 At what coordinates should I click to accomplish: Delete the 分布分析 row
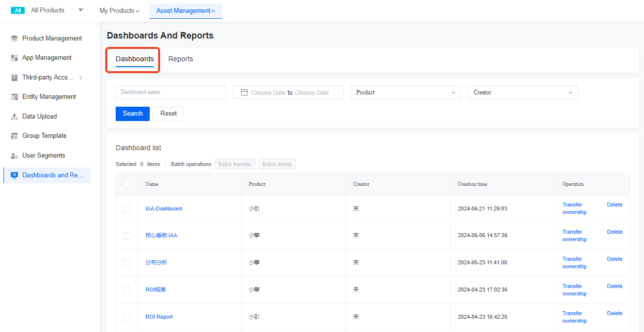coord(615,259)
